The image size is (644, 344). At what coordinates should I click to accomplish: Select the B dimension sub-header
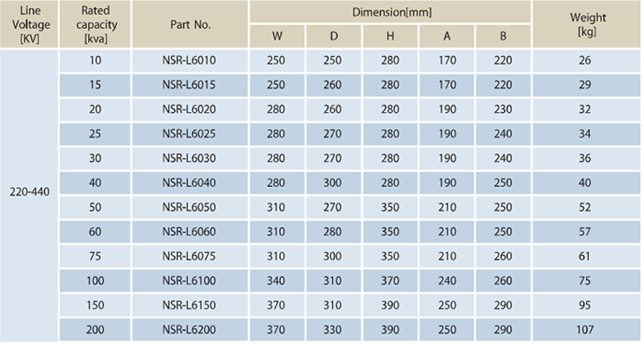(x=503, y=36)
